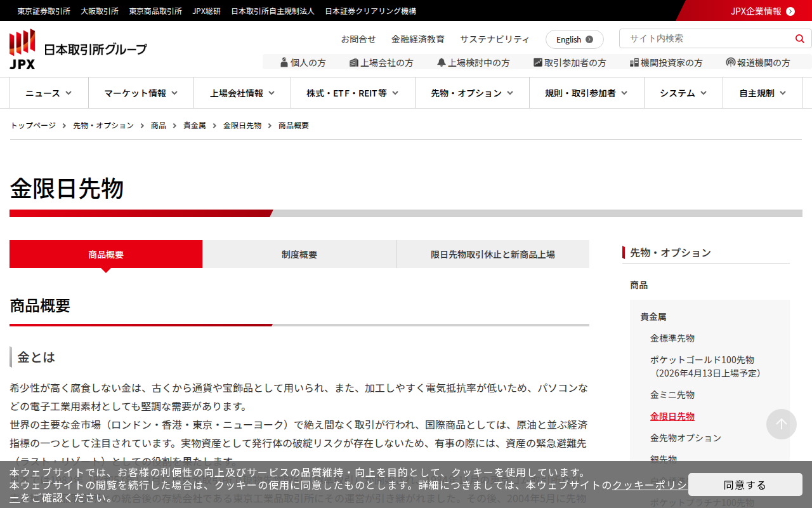Open 先物・オプション sidebar heading
The height and width of the screenshot is (508, 812).
[671, 253]
